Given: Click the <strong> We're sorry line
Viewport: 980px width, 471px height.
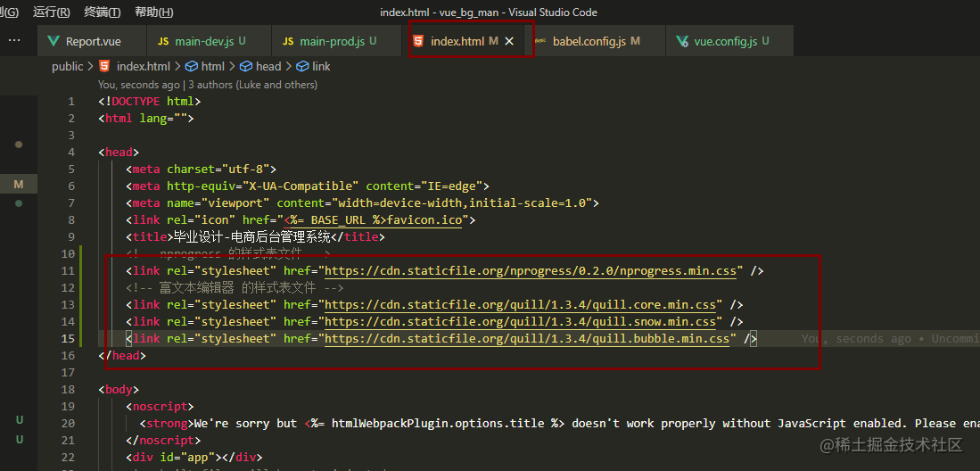Looking at the screenshot, I should click(x=559, y=424).
